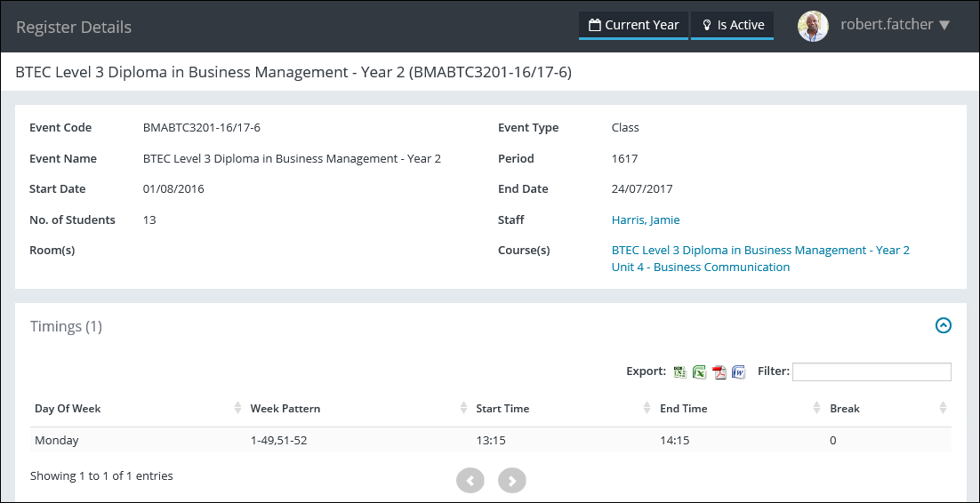
Task: Export timings to Excel
Action: click(700, 372)
